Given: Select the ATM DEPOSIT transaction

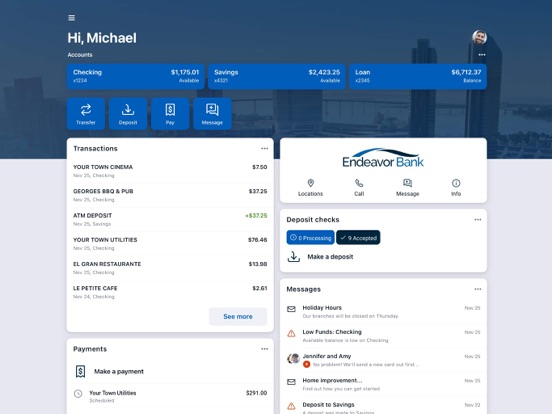Looking at the screenshot, I should point(170,219).
